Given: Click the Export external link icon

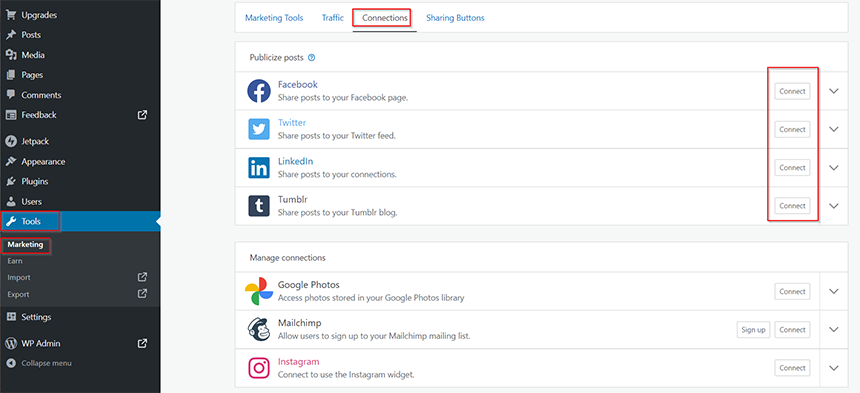Looking at the screenshot, I should (x=142, y=294).
